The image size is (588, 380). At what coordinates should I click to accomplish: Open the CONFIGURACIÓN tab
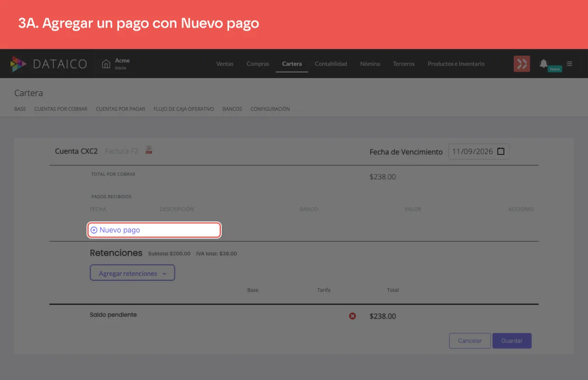(x=270, y=109)
